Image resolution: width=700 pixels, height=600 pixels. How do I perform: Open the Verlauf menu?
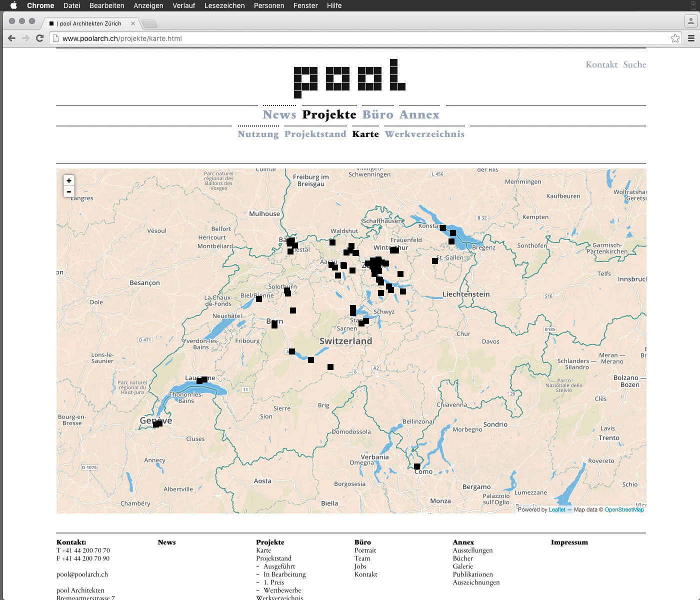coord(183,5)
